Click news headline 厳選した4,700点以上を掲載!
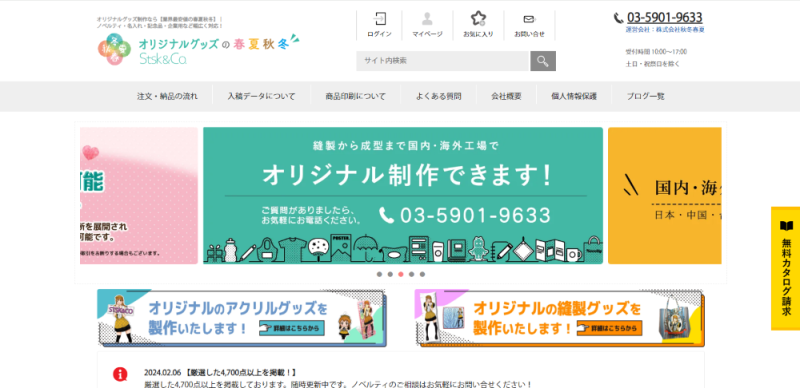 241,373
